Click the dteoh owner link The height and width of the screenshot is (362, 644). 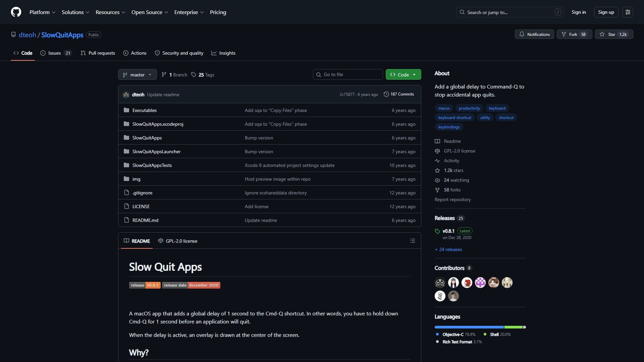coord(27,35)
